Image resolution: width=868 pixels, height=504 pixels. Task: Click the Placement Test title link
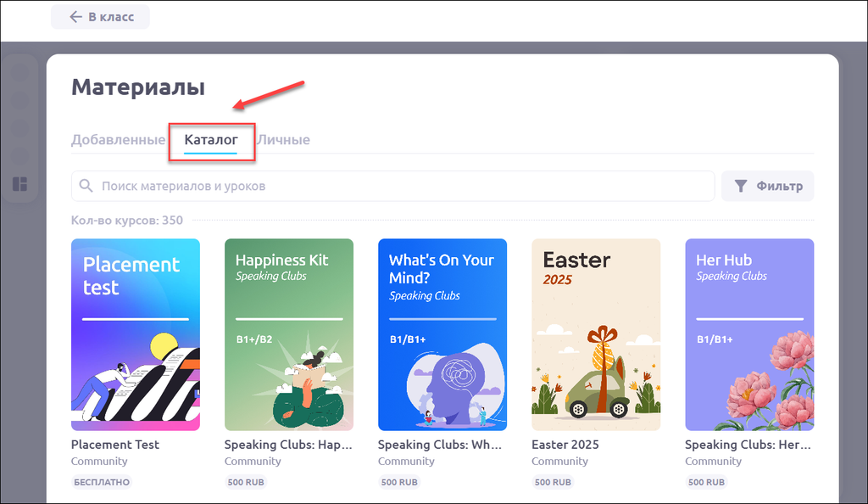pyautogui.click(x=115, y=445)
